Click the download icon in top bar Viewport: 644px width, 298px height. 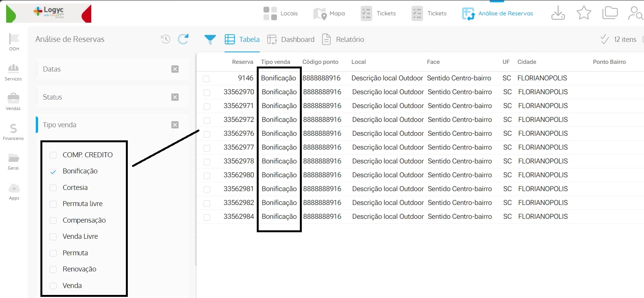[558, 13]
